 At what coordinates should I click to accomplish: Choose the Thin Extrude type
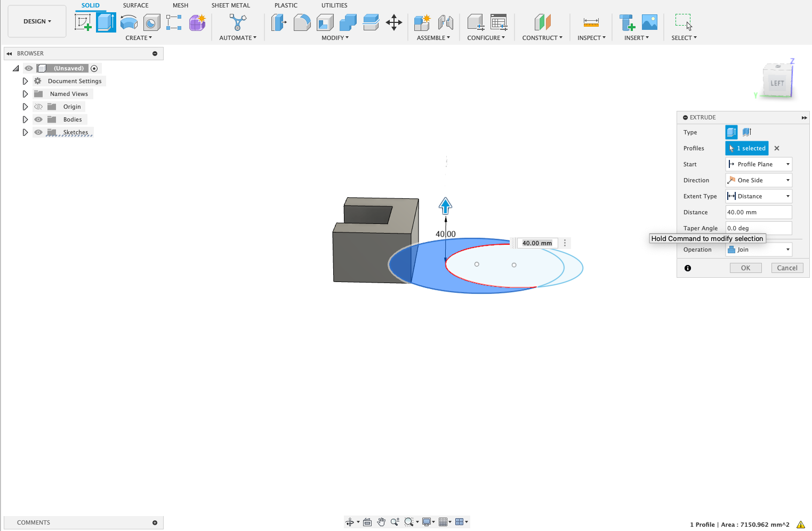(x=747, y=132)
